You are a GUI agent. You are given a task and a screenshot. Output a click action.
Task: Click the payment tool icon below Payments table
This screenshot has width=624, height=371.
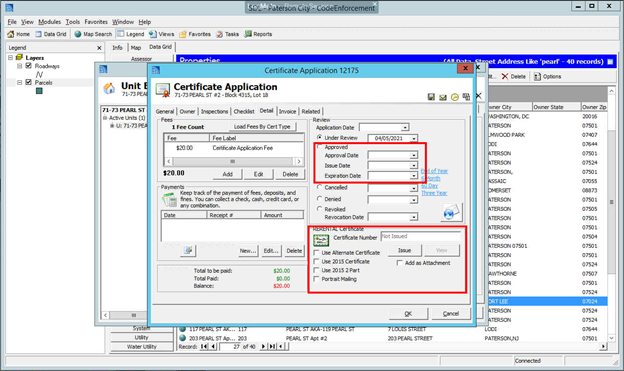point(188,250)
